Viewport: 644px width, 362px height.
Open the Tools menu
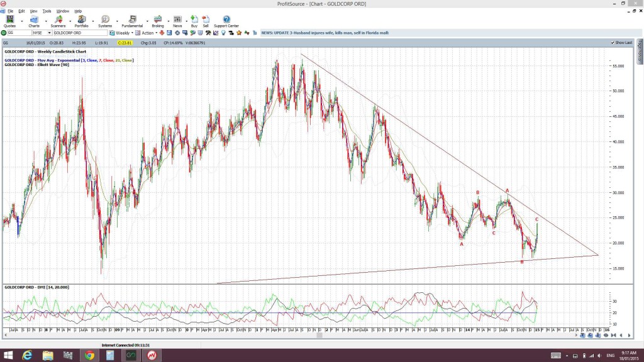47,11
